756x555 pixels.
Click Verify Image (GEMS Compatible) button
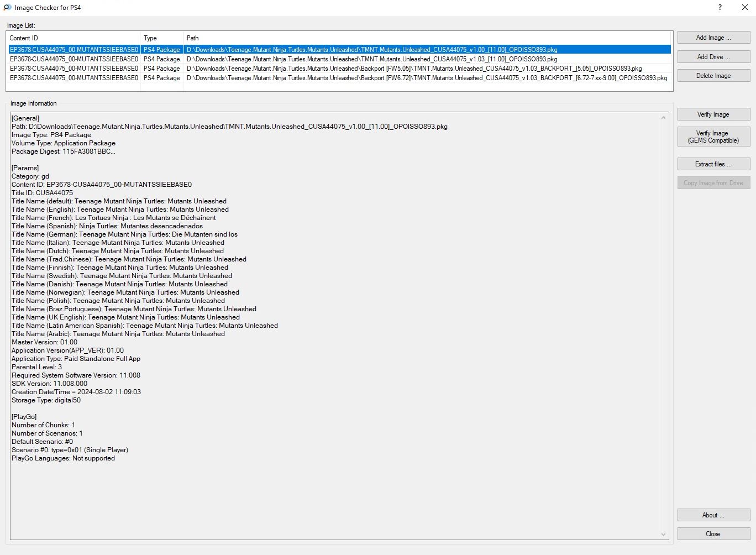click(x=713, y=137)
